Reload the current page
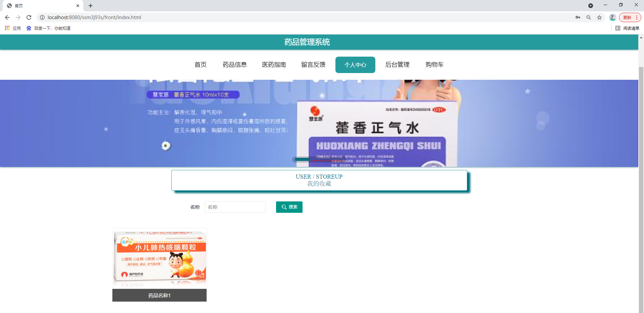The height and width of the screenshot is (313, 644). click(29, 17)
